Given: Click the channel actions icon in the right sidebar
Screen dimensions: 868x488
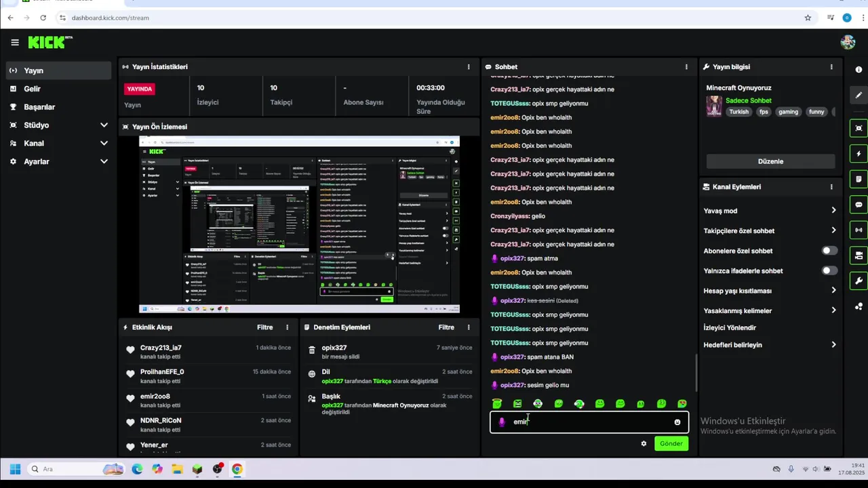Looking at the screenshot, I should click(x=859, y=256).
